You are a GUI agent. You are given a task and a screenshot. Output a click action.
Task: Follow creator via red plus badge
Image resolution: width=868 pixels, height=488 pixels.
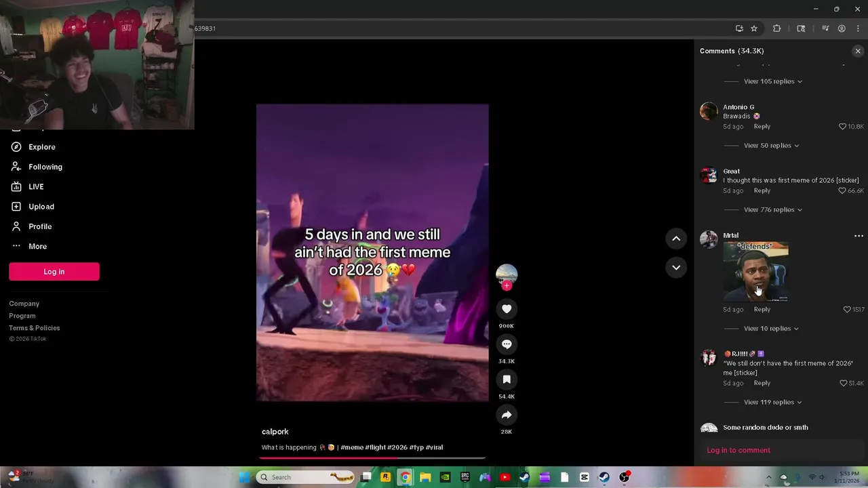click(507, 285)
